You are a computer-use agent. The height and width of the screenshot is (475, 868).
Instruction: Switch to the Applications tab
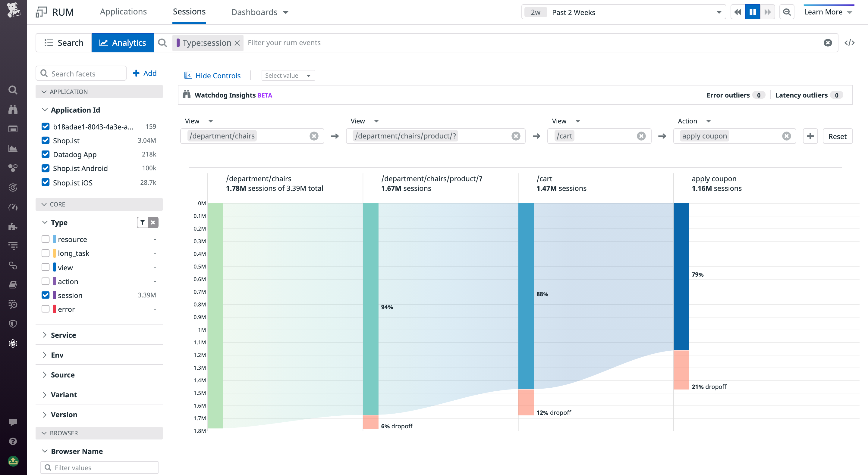tap(123, 11)
